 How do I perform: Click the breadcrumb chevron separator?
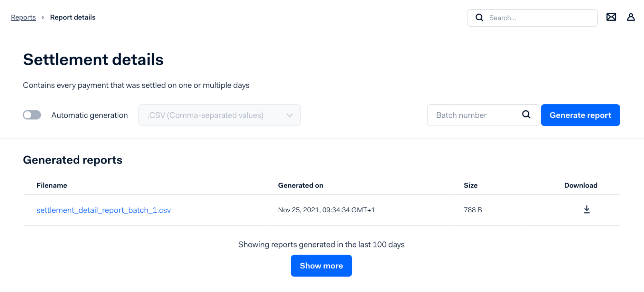tap(43, 17)
